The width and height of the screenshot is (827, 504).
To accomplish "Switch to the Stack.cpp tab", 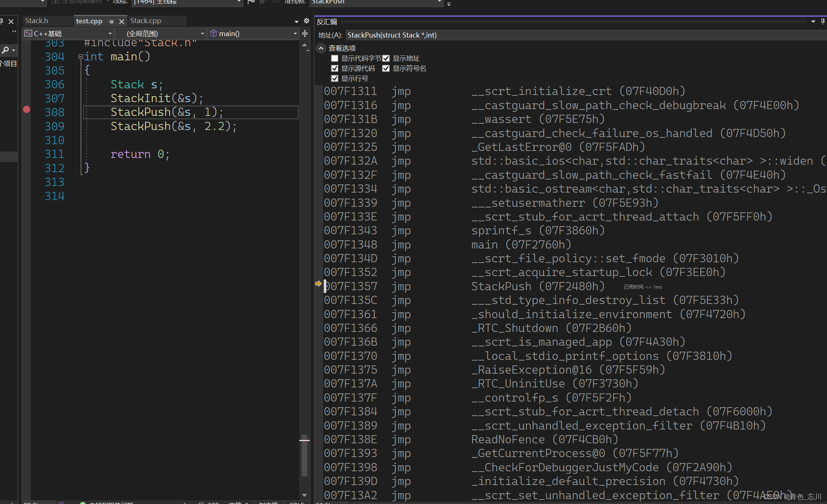I will click(146, 21).
